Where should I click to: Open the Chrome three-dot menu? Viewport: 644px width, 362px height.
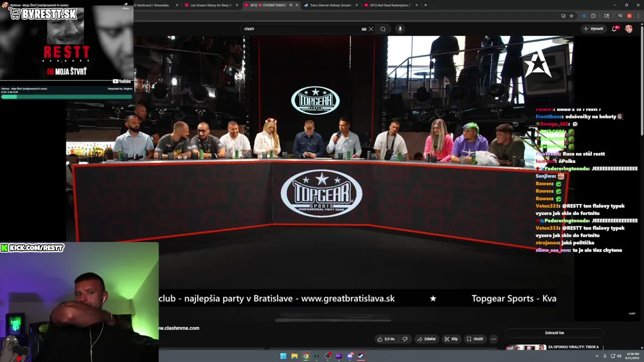[638, 16]
